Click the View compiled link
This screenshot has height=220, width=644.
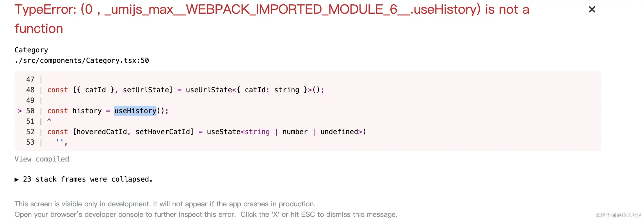coord(42,159)
